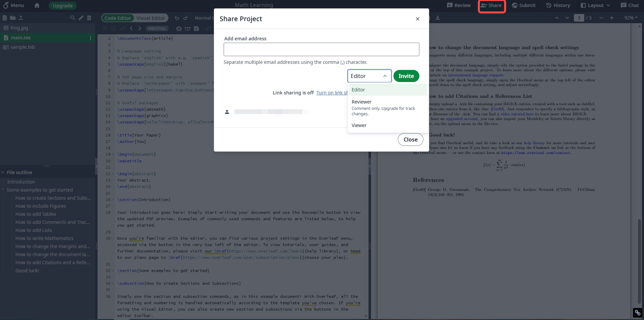Open the project Chat panel

click(x=630, y=5)
